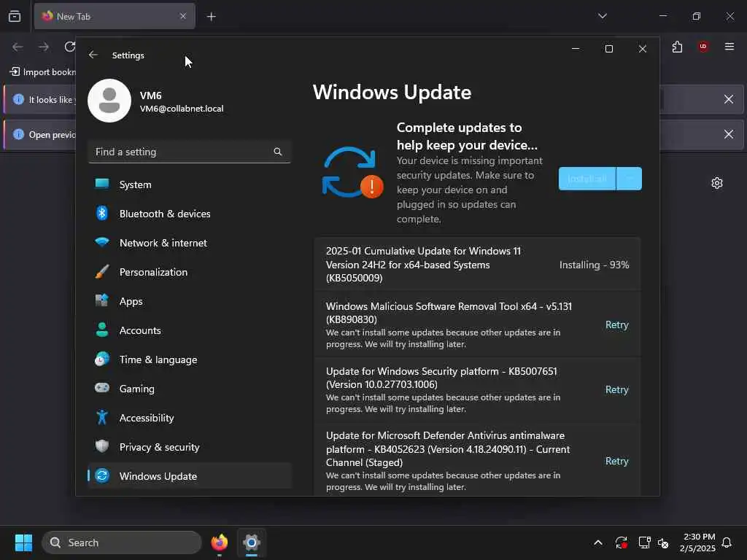The width and height of the screenshot is (747, 560).
Task: Open Personalization settings
Action: pos(189,272)
